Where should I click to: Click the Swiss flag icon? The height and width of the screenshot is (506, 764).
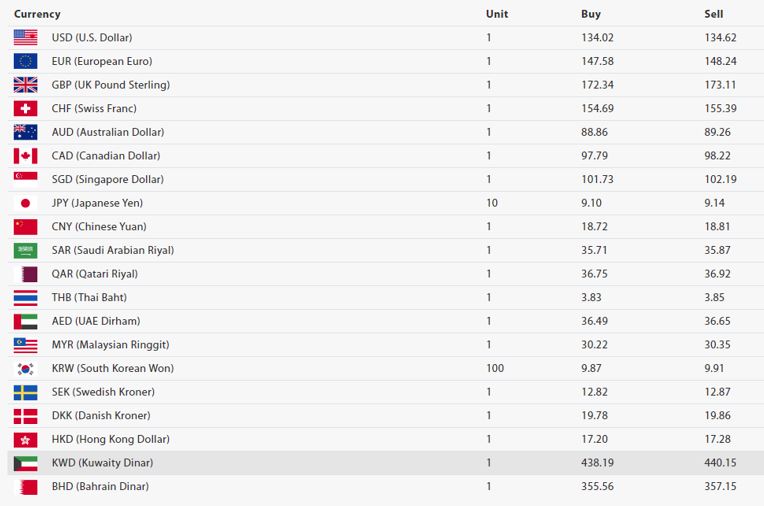(25, 108)
